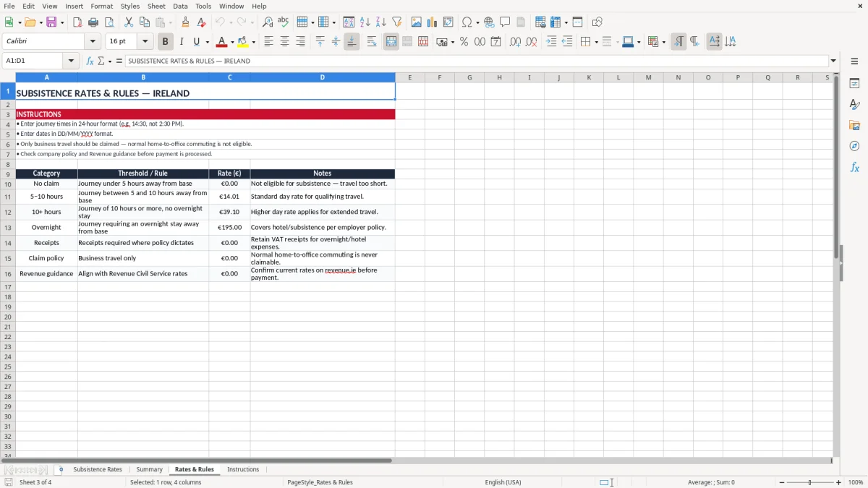Screen dimensions: 868x488
Task: Open the Data menu
Action: [x=180, y=6]
